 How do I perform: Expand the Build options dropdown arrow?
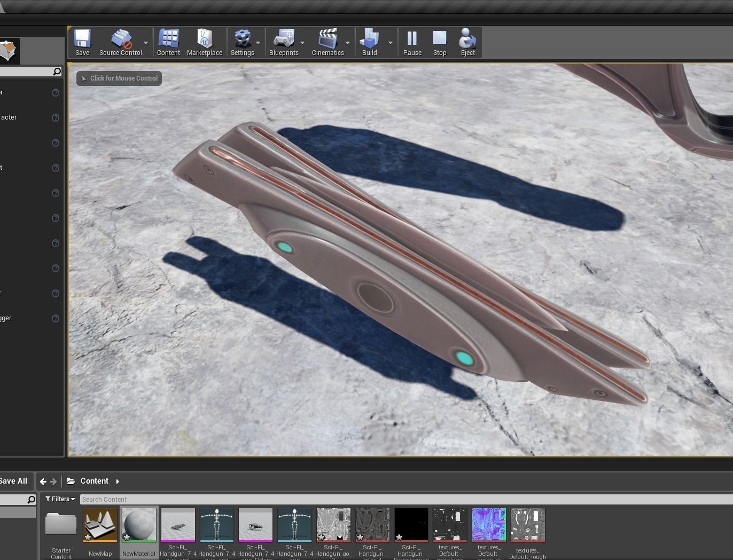click(391, 43)
